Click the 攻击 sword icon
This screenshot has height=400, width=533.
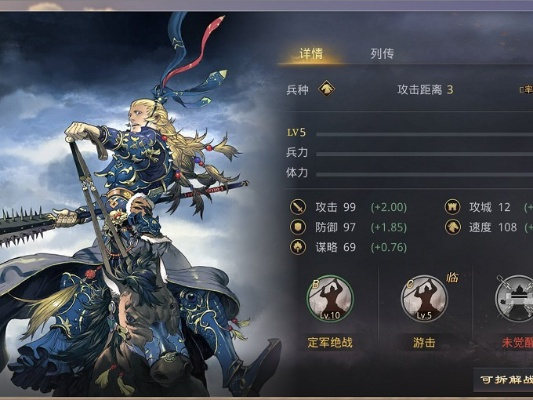tap(298, 207)
